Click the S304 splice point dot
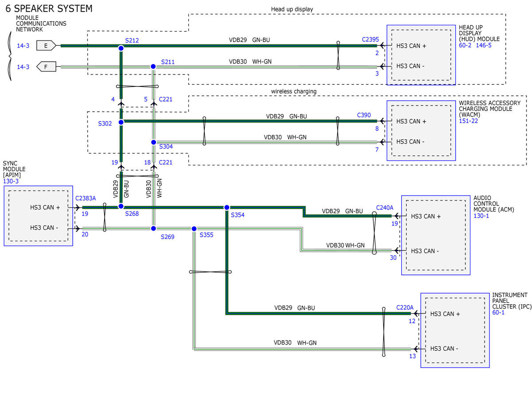This screenshot has width=532, height=411. 153,142
